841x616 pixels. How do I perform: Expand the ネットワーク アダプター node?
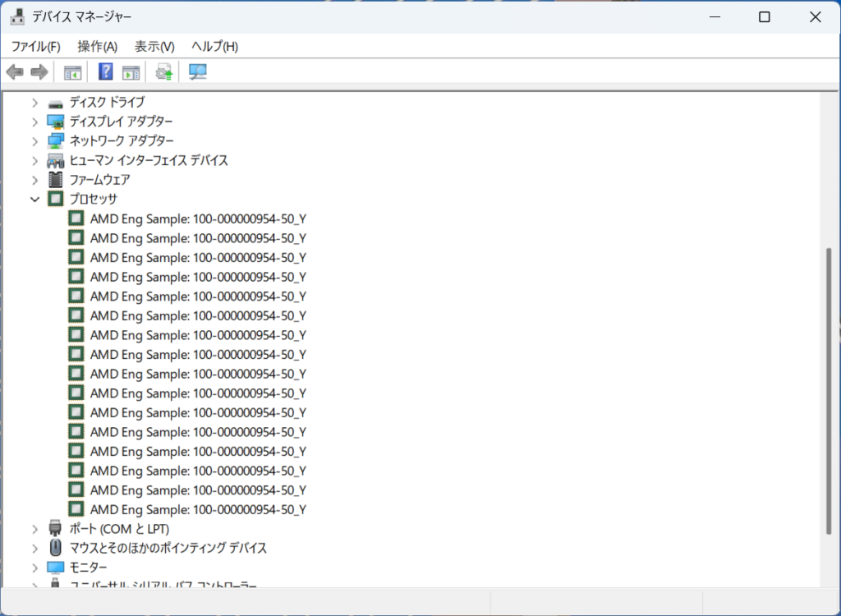click(34, 141)
